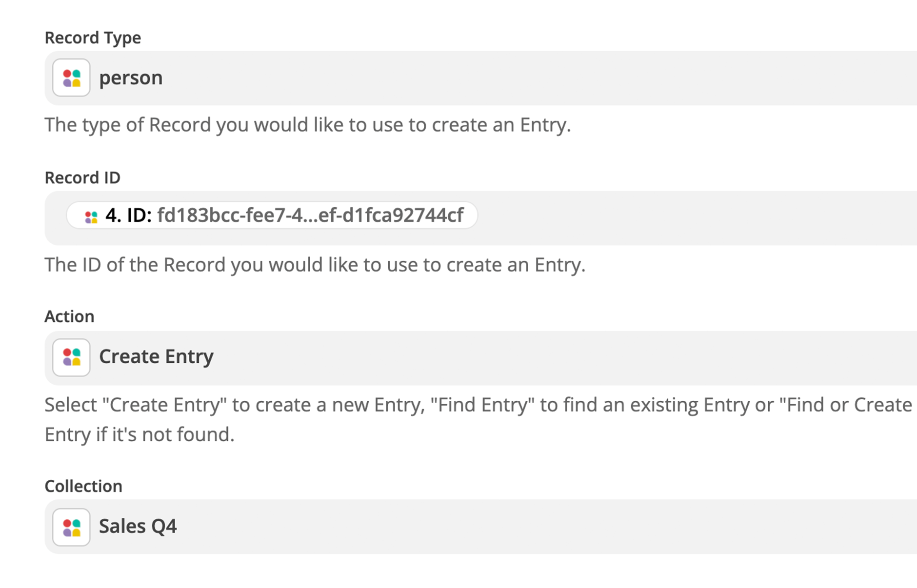Viewport: 917px width, 588px height.
Task: Select the "Create Entry" value text
Action: 156,356
